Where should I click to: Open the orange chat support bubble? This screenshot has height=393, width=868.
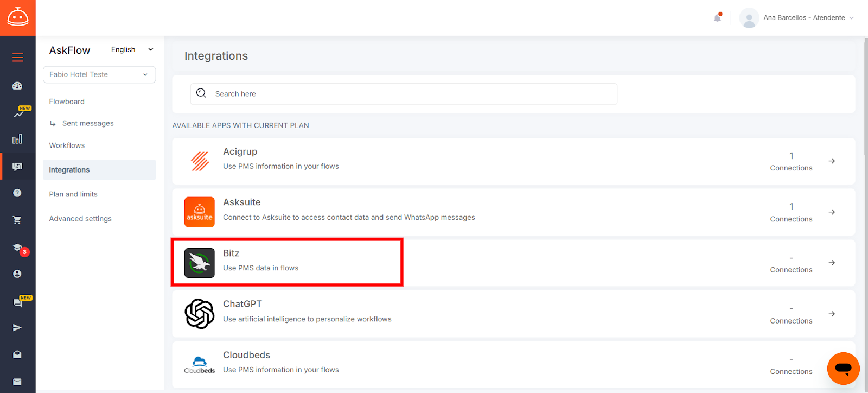(843, 369)
